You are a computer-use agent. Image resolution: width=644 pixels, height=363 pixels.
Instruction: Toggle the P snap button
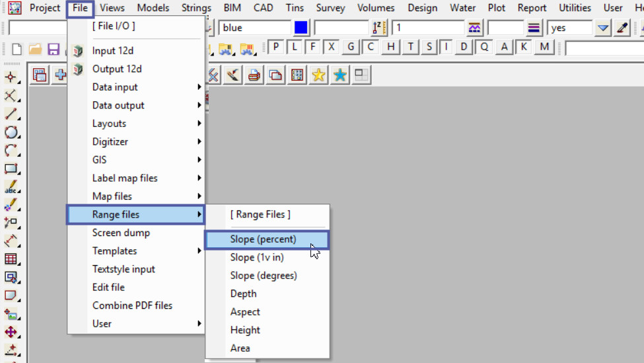[x=276, y=48]
